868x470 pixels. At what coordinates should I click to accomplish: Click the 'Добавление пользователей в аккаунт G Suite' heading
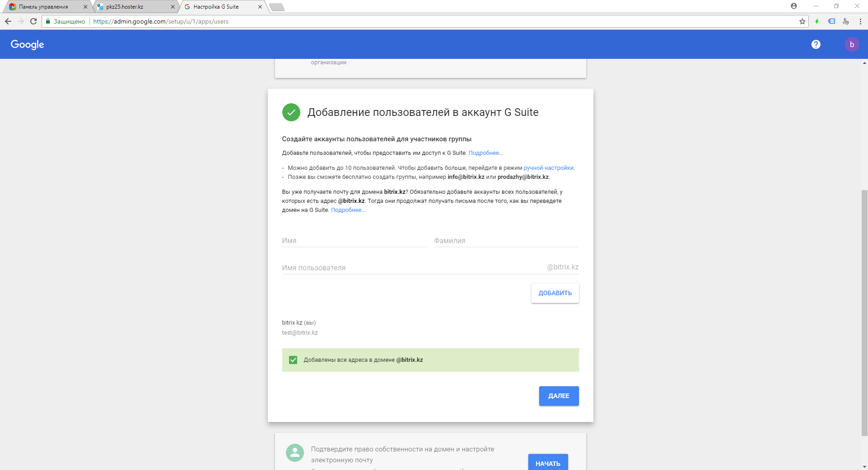coord(423,112)
